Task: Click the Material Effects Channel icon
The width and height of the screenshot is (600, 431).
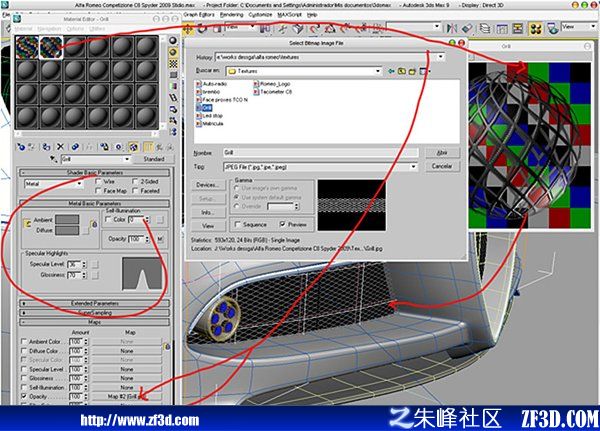Action: point(119,147)
